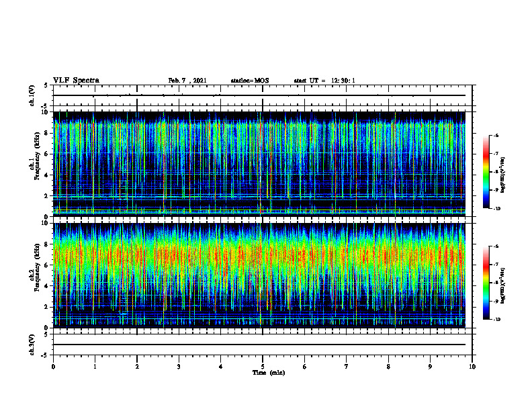Click time axis tick label "10"

472,367
